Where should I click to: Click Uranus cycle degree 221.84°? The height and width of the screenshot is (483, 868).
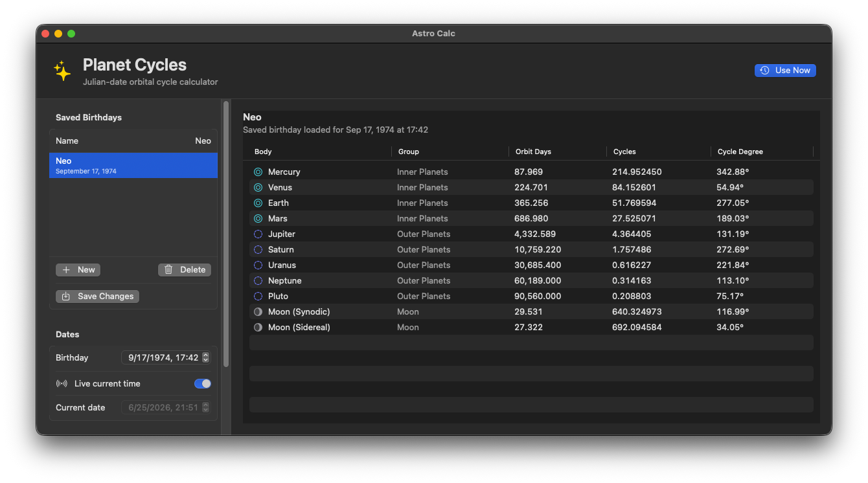pyautogui.click(x=733, y=265)
